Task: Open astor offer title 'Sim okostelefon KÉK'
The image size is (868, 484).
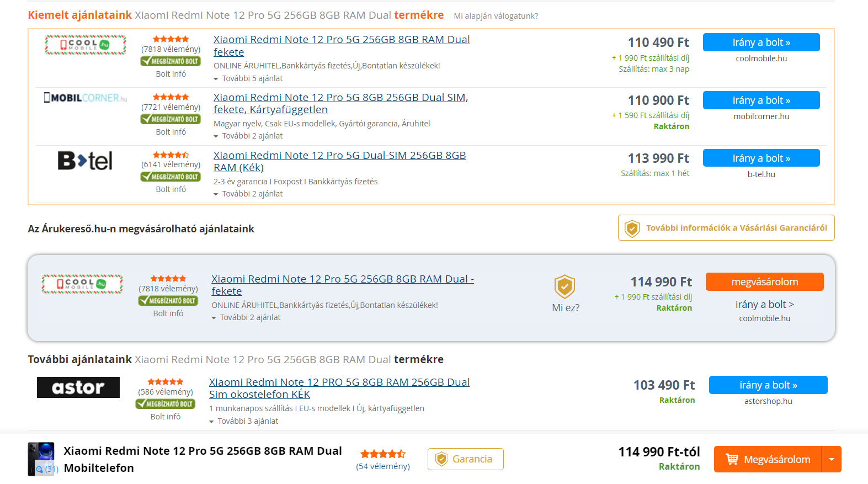Action: [x=339, y=388]
